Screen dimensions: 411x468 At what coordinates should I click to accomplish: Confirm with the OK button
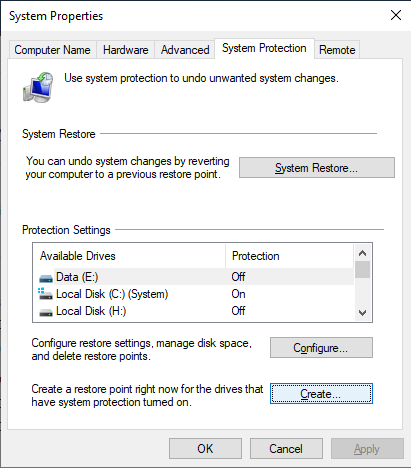pyautogui.click(x=205, y=449)
